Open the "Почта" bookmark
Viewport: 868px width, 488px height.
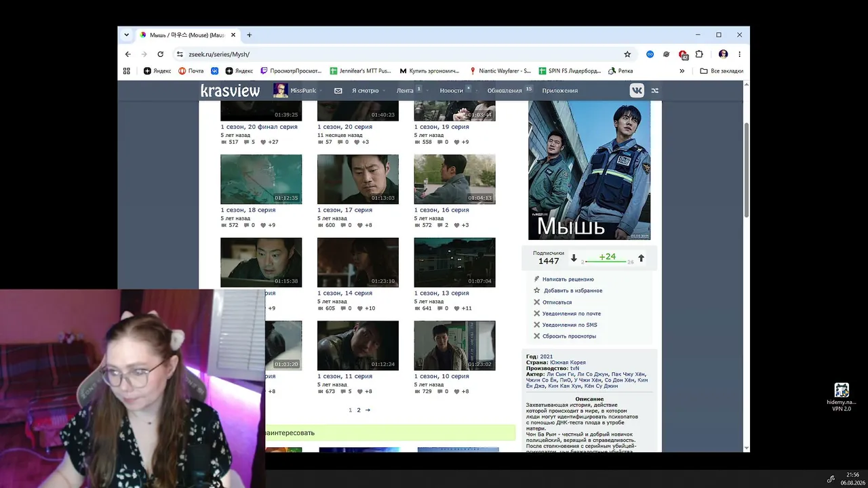191,70
